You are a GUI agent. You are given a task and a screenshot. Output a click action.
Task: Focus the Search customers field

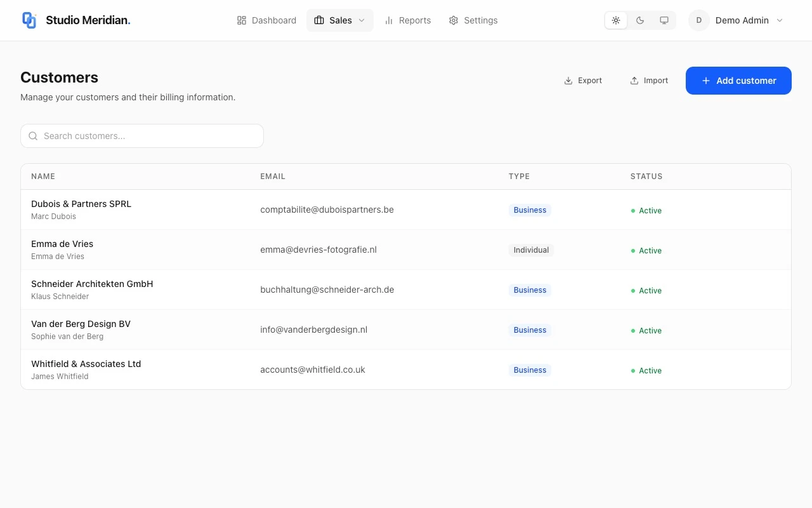142,136
